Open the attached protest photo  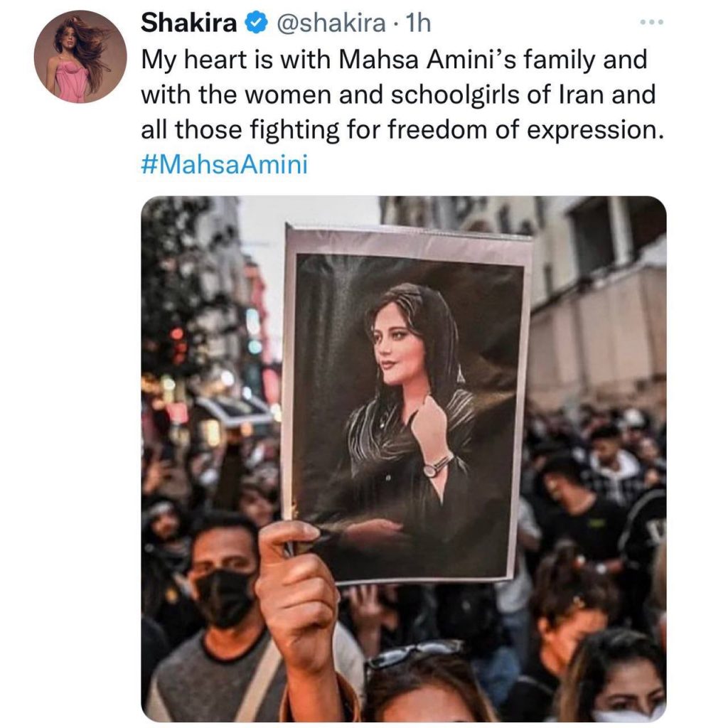pos(403,459)
